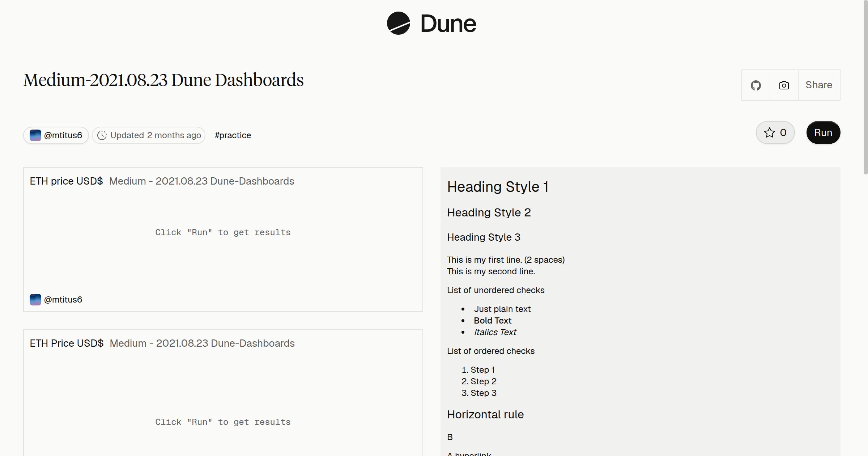Click the clock icon beside Updated
The image size is (868, 456).
point(102,135)
